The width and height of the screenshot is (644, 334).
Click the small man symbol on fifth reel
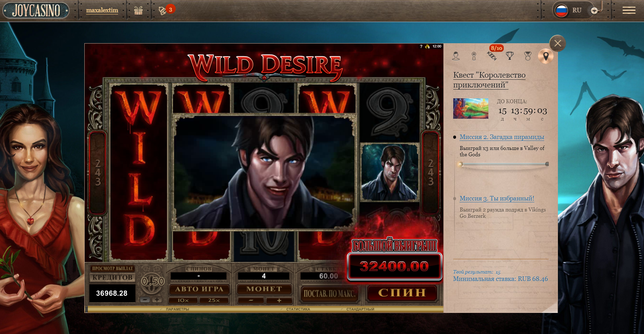(390, 172)
